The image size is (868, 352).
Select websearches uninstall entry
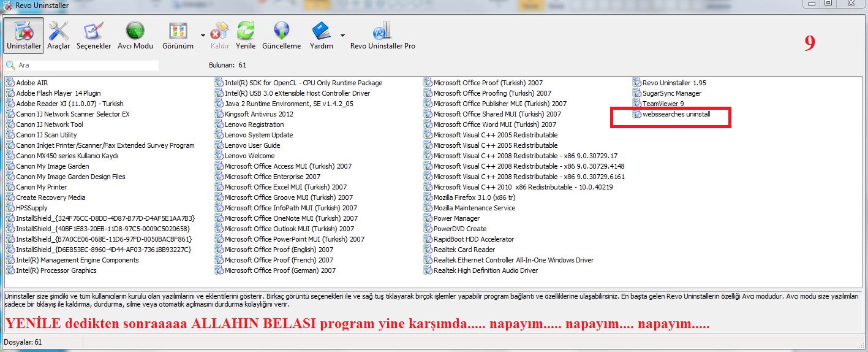tap(671, 114)
